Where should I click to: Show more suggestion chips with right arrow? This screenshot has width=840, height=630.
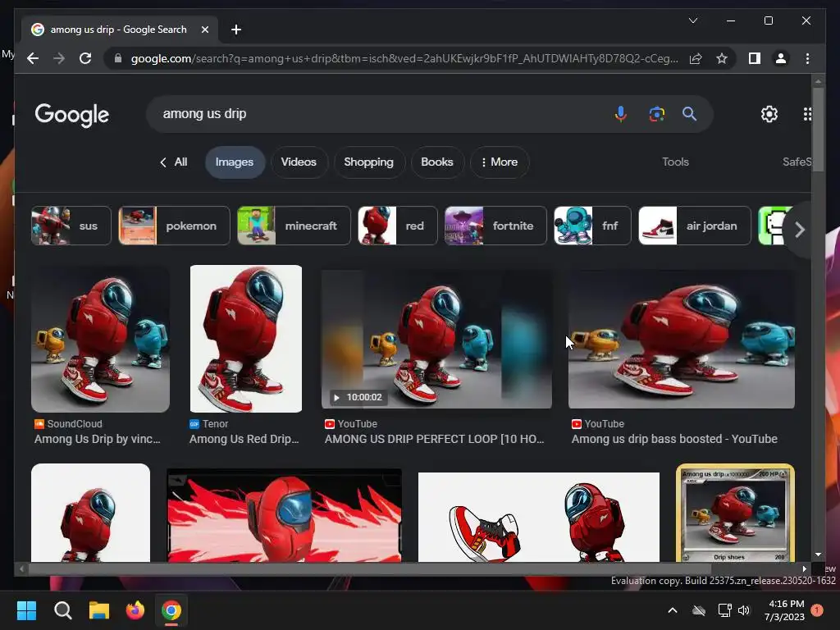(x=799, y=230)
